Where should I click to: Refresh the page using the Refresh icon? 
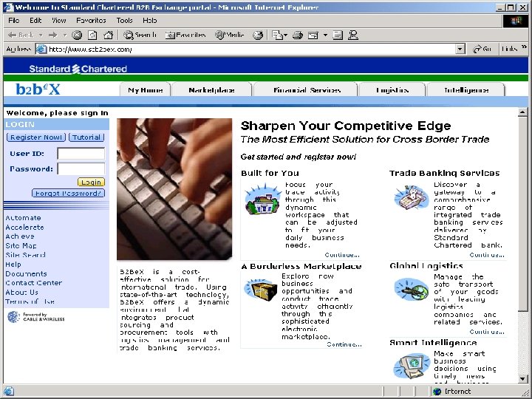92,35
